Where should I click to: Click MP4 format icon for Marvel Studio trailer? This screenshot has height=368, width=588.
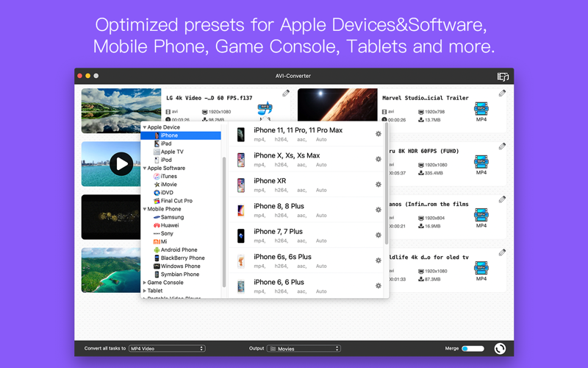coord(481,112)
